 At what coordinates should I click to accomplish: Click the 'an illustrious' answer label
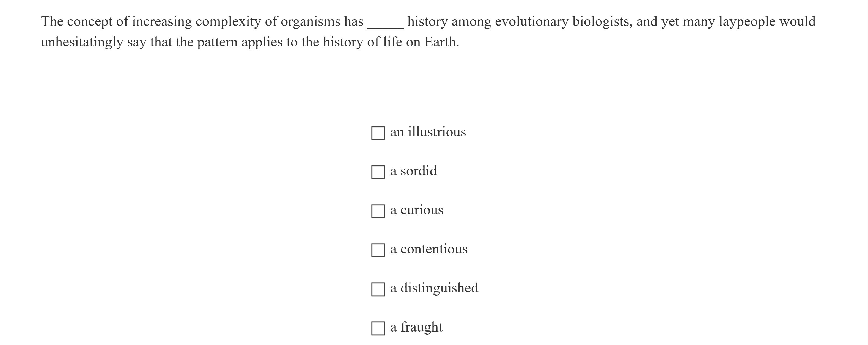[x=428, y=132]
